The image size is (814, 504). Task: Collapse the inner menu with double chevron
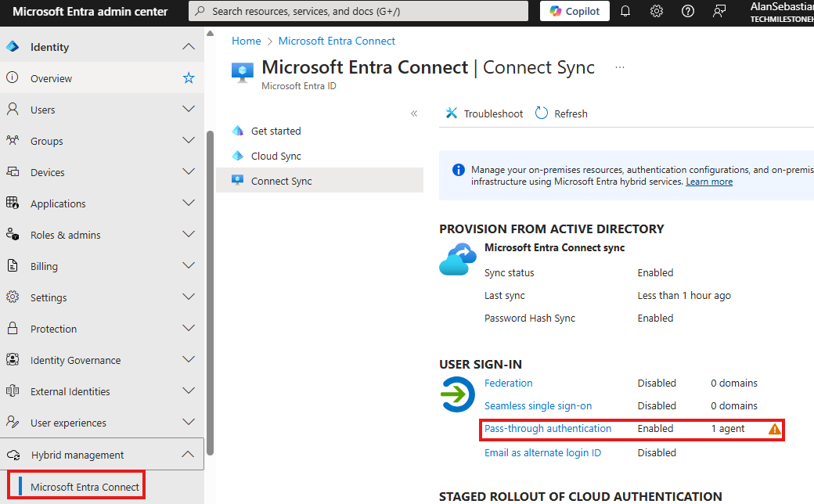(x=414, y=113)
